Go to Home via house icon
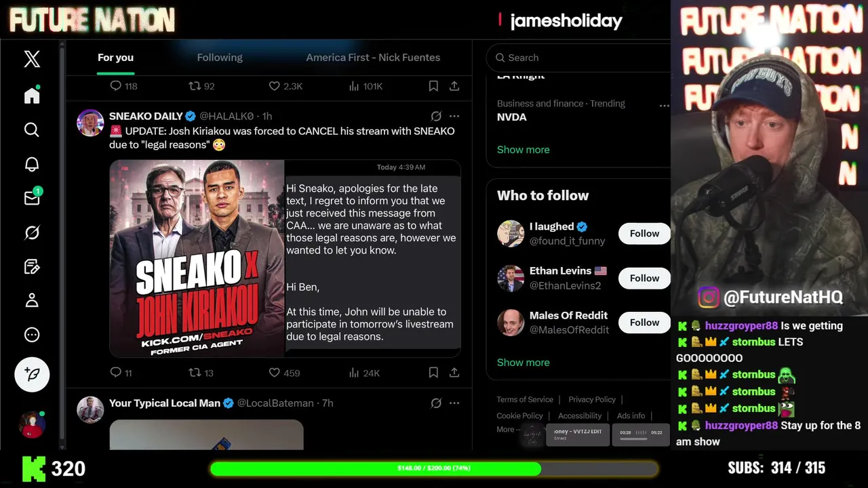The image size is (868, 488). coord(32,95)
